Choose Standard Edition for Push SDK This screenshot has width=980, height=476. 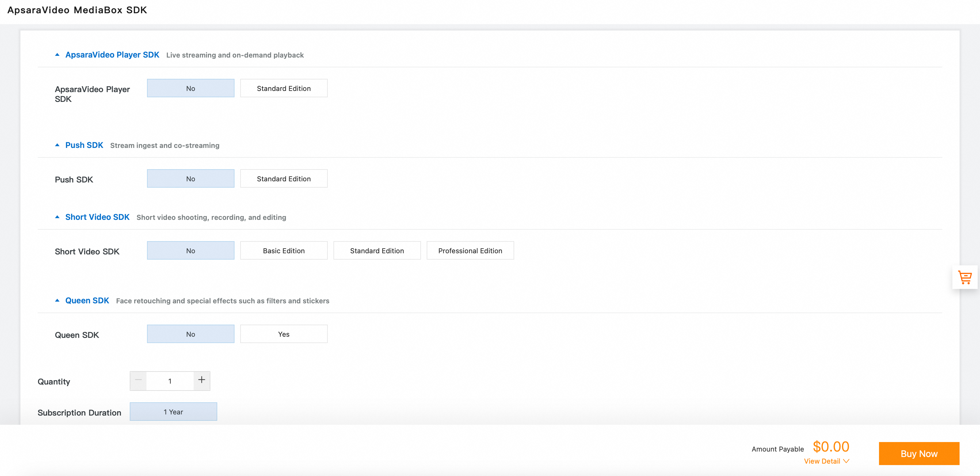[x=284, y=178]
